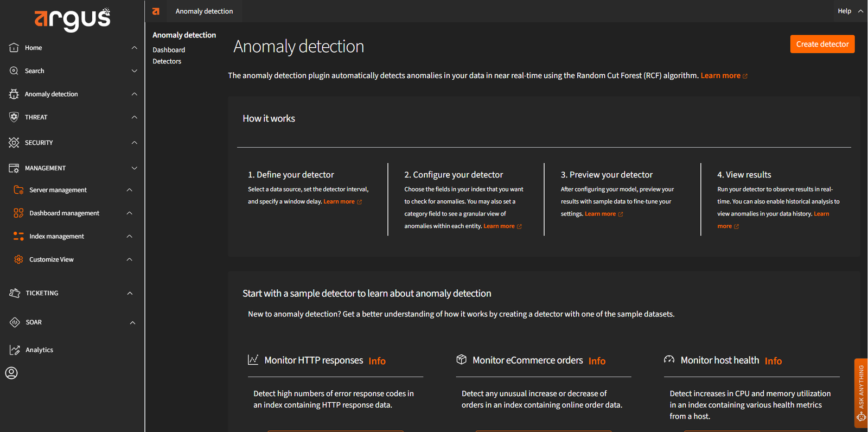The height and width of the screenshot is (432, 868).
Task: Toggle the SECURITY section chevron
Action: click(134, 143)
